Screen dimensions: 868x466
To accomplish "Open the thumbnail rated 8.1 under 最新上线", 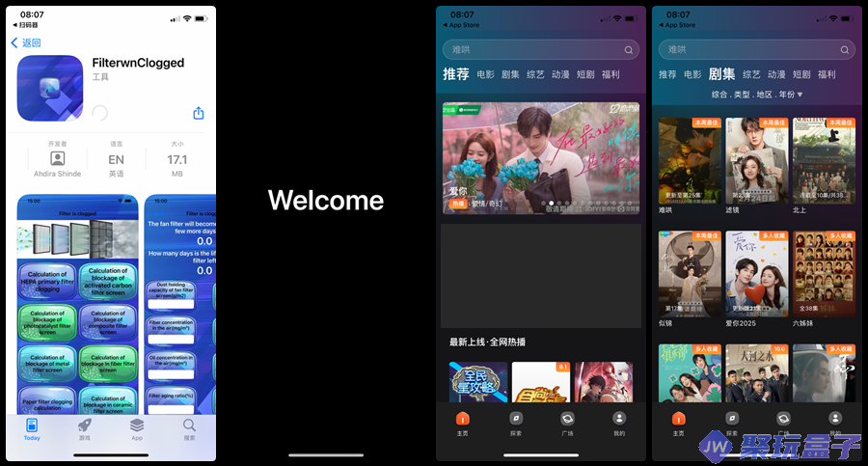I will 541,382.
